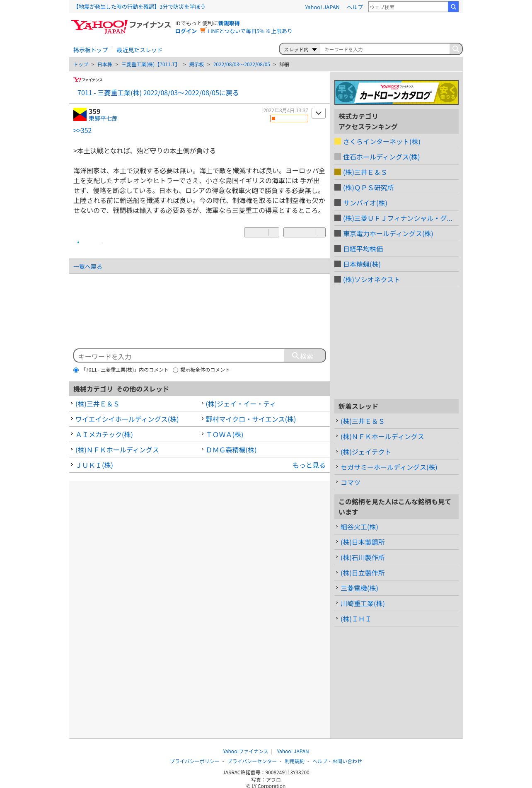Open (株)ジェイ・イー・ティ thread link
Screen dimensions: 532x788
click(x=240, y=404)
